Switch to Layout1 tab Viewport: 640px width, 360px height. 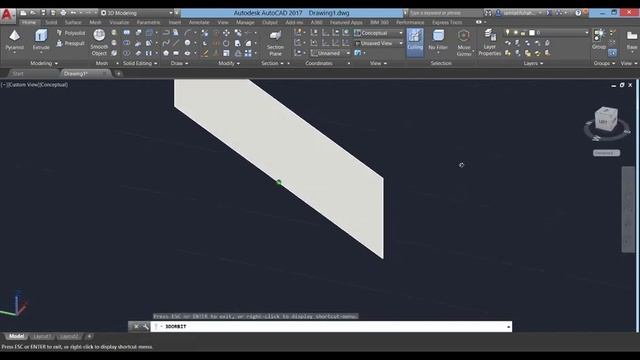pos(42,337)
